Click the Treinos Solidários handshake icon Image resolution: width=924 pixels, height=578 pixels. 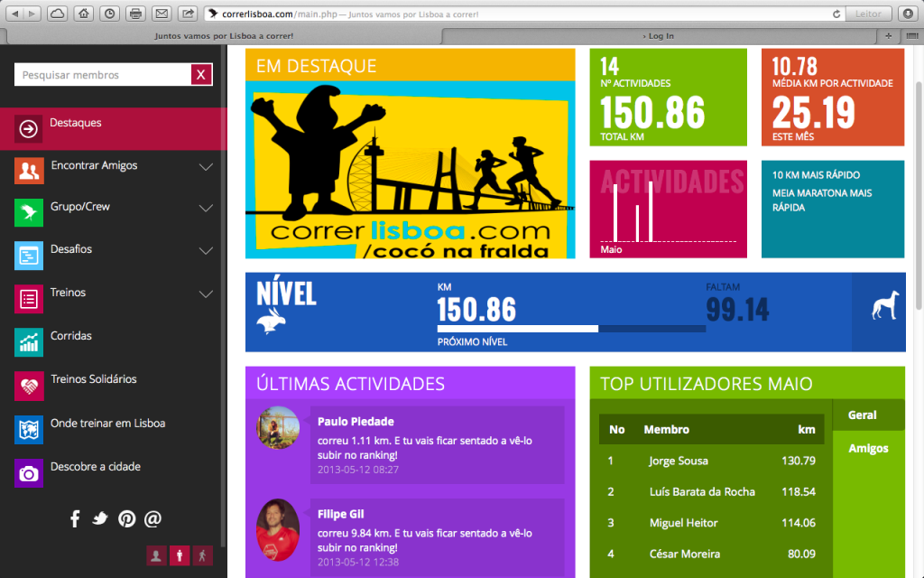tap(29, 386)
